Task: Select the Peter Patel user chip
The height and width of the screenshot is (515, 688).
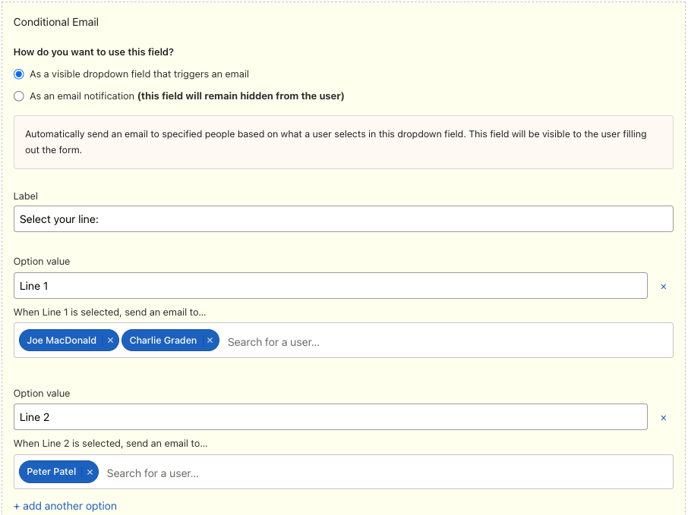Action: [51, 472]
